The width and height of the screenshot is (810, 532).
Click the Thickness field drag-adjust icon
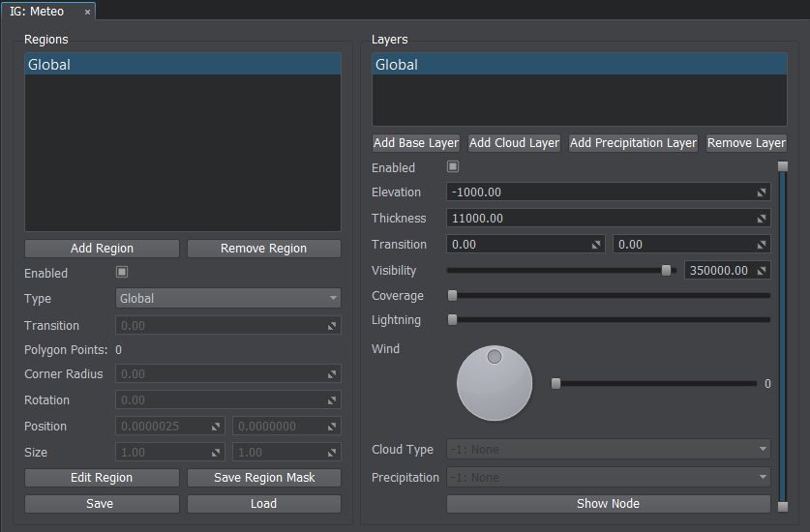[763, 219]
